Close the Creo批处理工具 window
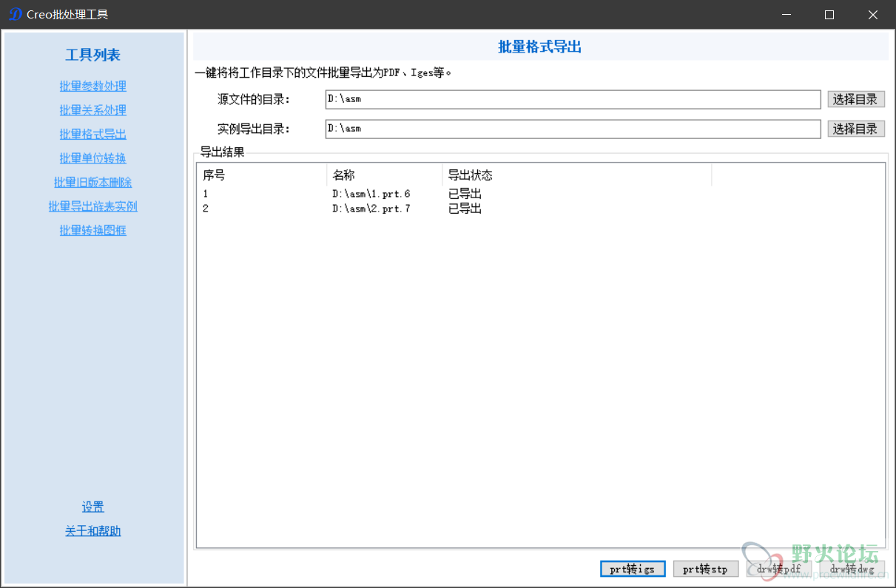 point(873,15)
